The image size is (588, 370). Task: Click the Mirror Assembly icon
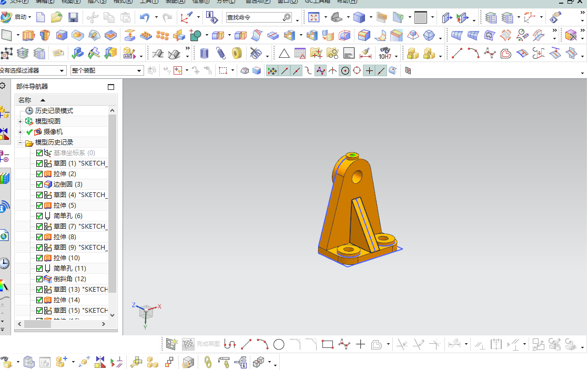pos(100,363)
